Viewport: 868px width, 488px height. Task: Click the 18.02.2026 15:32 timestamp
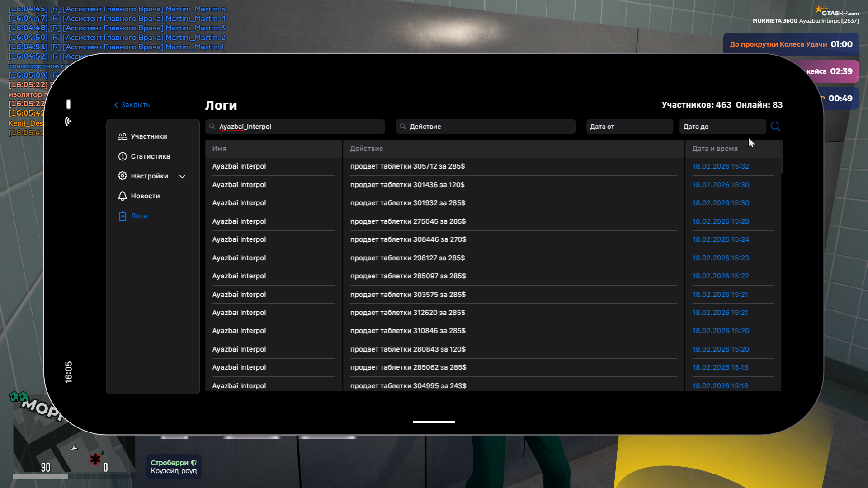[721, 166]
